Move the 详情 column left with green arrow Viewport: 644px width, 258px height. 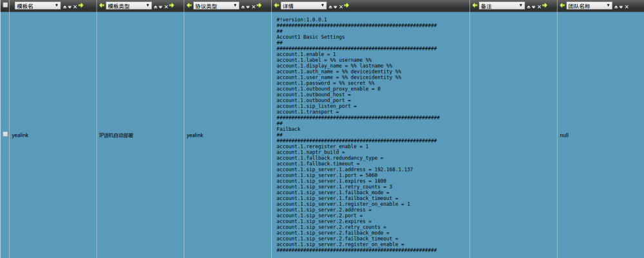pos(277,5)
